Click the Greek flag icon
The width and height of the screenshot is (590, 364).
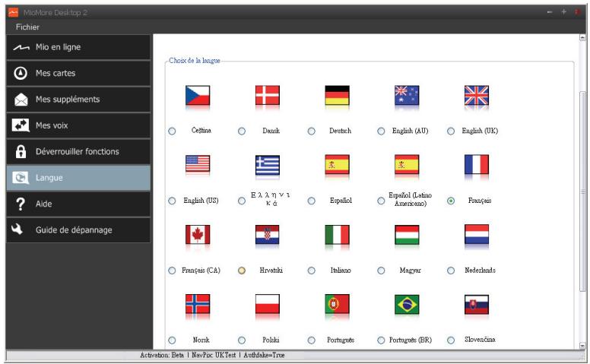[x=268, y=166]
